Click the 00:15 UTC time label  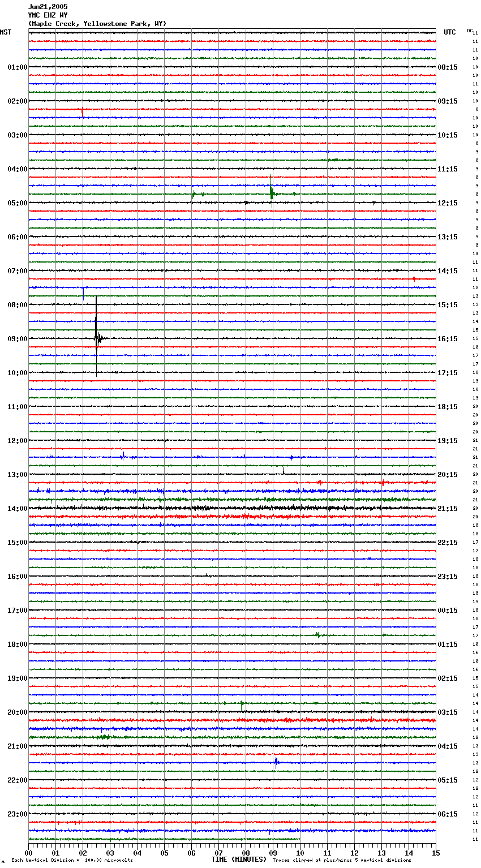[x=448, y=611]
